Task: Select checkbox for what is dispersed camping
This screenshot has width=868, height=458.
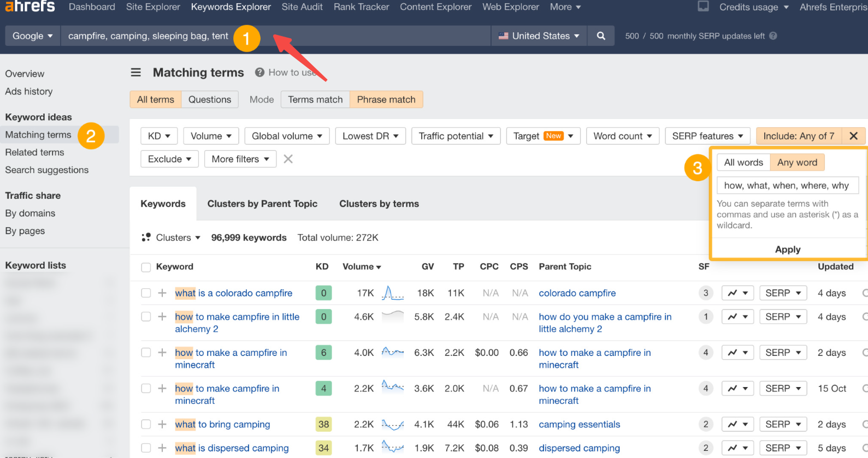Action: 146,448
